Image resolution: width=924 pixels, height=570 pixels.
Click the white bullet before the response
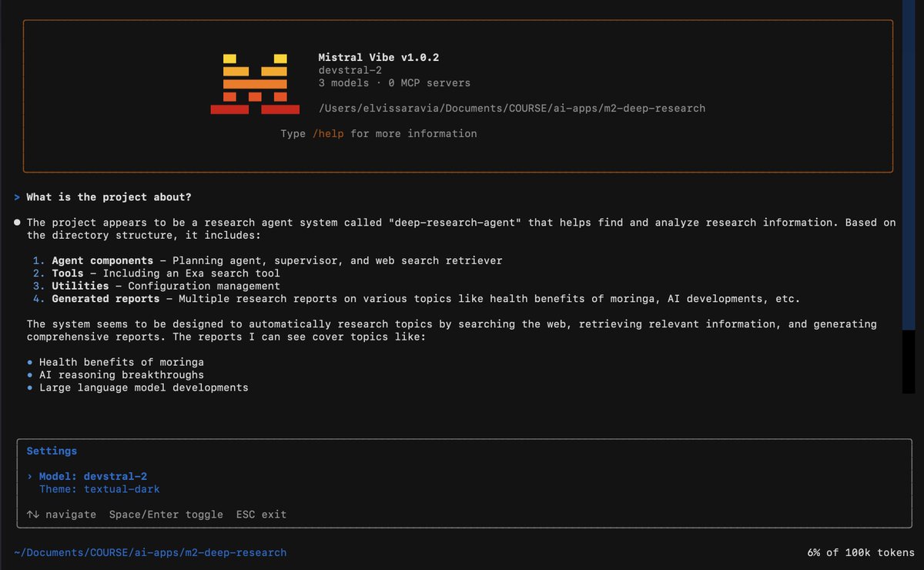[x=17, y=223]
